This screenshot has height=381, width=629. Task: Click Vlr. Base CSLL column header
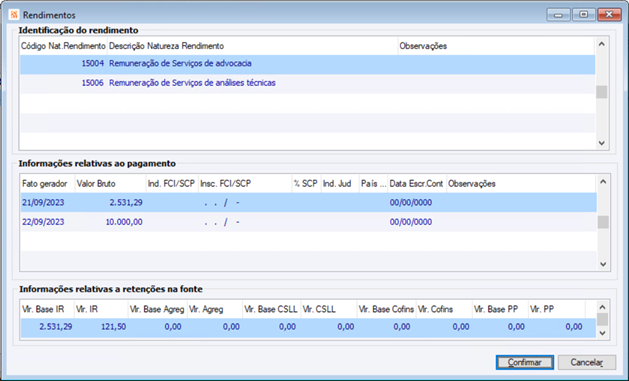point(271,309)
